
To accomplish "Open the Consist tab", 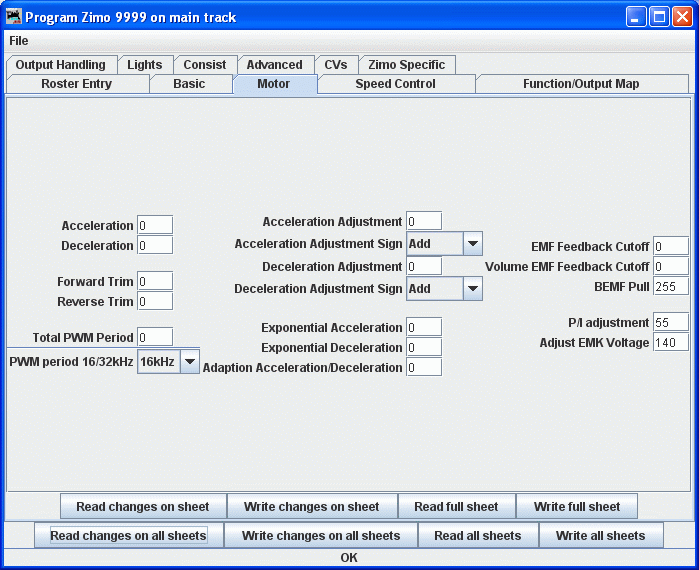I will click(205, 65).
